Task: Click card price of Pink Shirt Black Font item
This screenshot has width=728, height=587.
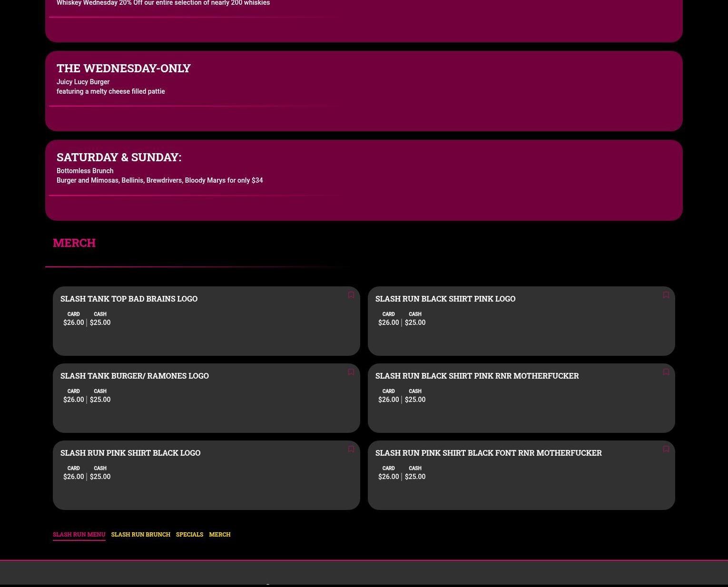Action: [389, 477]
